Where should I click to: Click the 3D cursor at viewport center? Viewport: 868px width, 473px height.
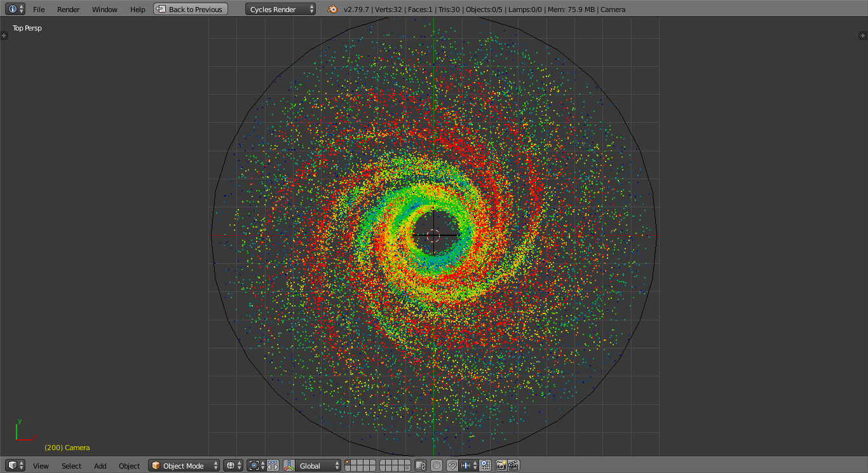(x=434, y=235)
